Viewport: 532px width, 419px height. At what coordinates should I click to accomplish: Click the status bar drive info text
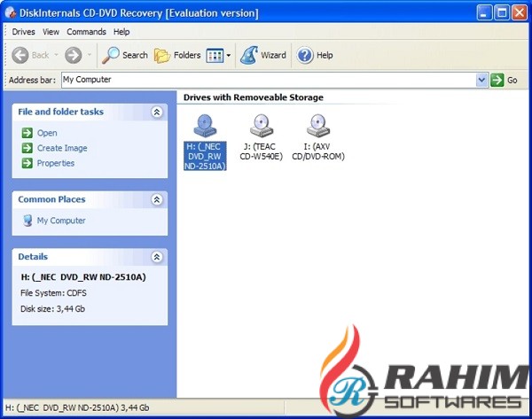click(77, 407)
